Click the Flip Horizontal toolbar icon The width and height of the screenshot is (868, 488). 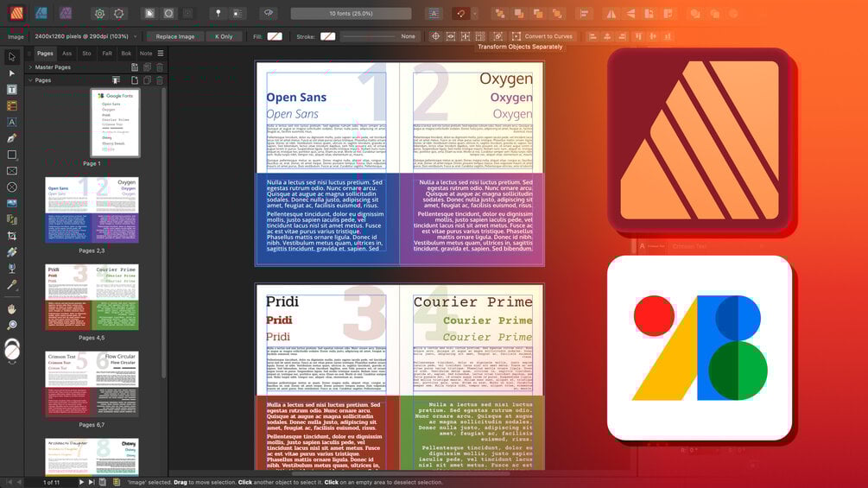pyautogui.click(x=611, y=14)
